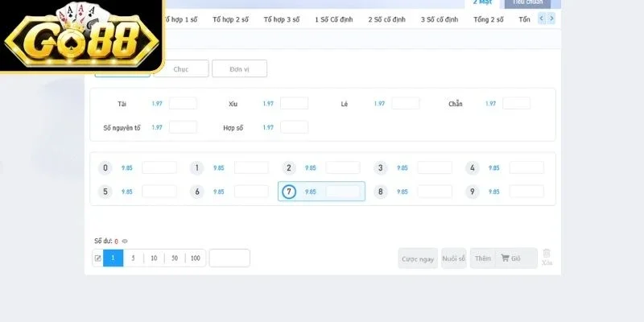Click the Tài bet input field
This screenshot has height=322, width=644.
183,104
